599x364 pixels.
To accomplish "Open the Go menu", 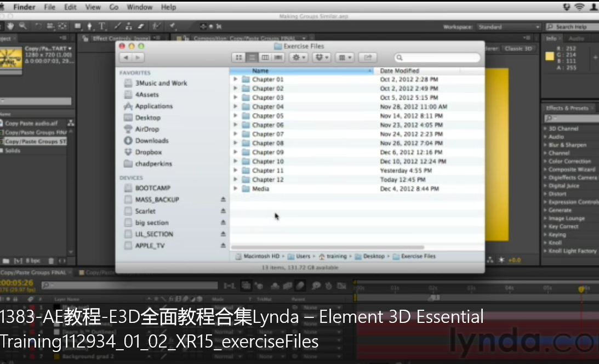I will [x=114, y=7].
